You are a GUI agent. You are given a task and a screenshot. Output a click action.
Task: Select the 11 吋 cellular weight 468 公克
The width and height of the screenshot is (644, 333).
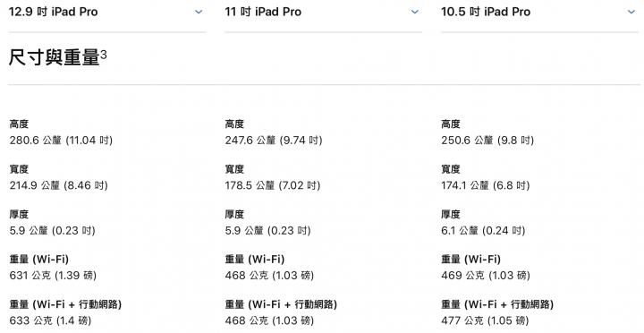(x=269, y=320)
